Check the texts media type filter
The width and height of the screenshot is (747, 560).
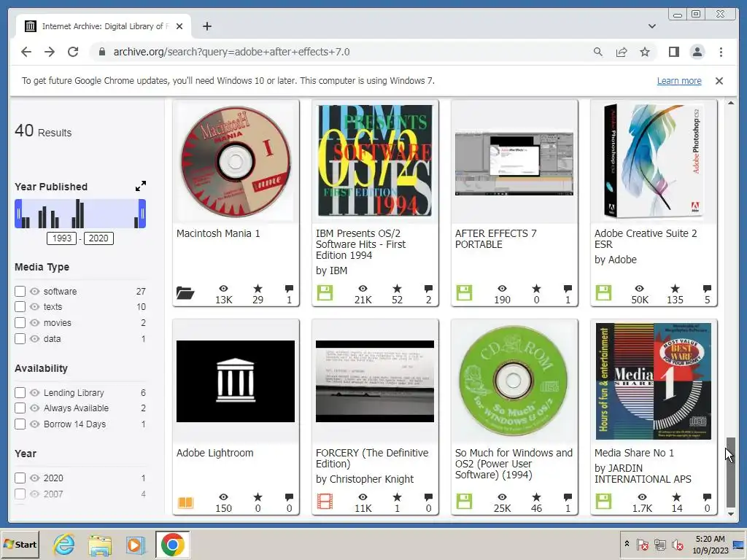click(20, 307)
